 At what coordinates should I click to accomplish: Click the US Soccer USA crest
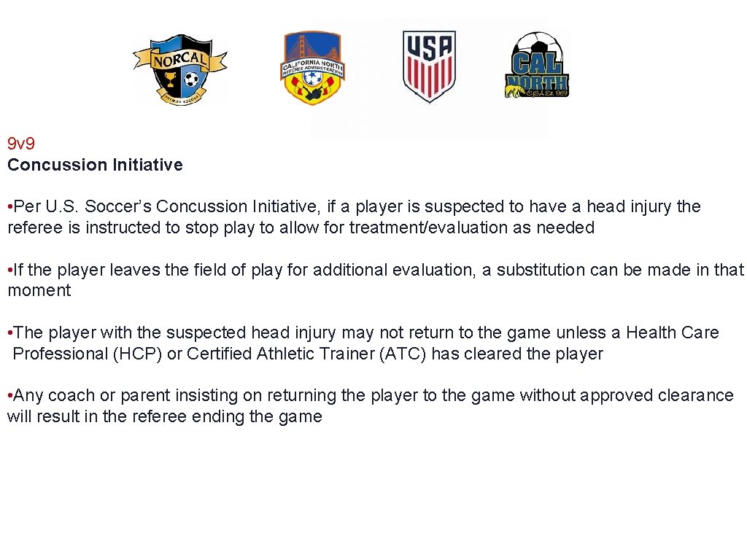tap(429, 66)
